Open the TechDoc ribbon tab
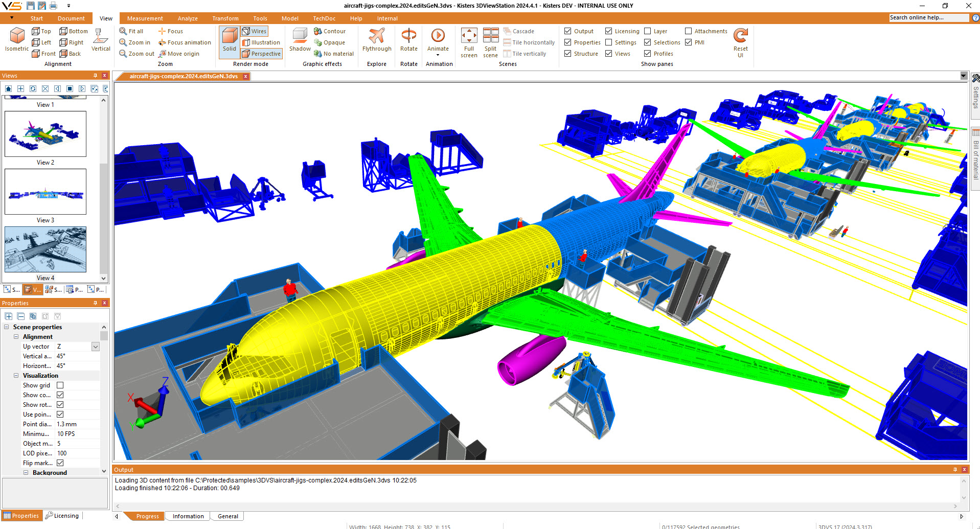 (324, 18)
